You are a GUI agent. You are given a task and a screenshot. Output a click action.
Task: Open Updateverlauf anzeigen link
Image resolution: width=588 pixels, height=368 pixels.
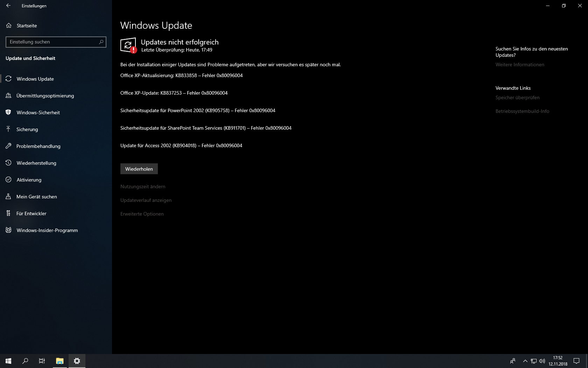pyautogui.click(x=146, y=200)
